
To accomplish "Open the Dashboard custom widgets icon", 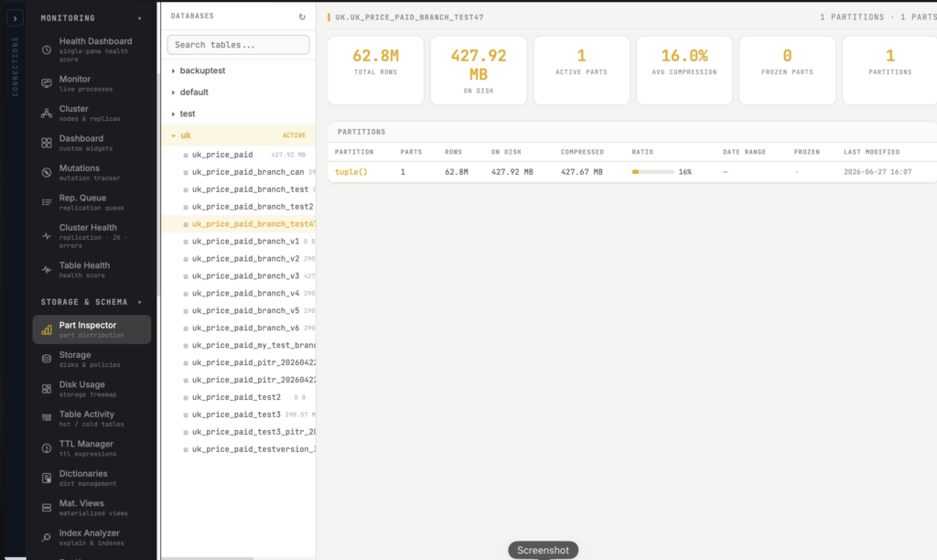I will click(47, 143).
